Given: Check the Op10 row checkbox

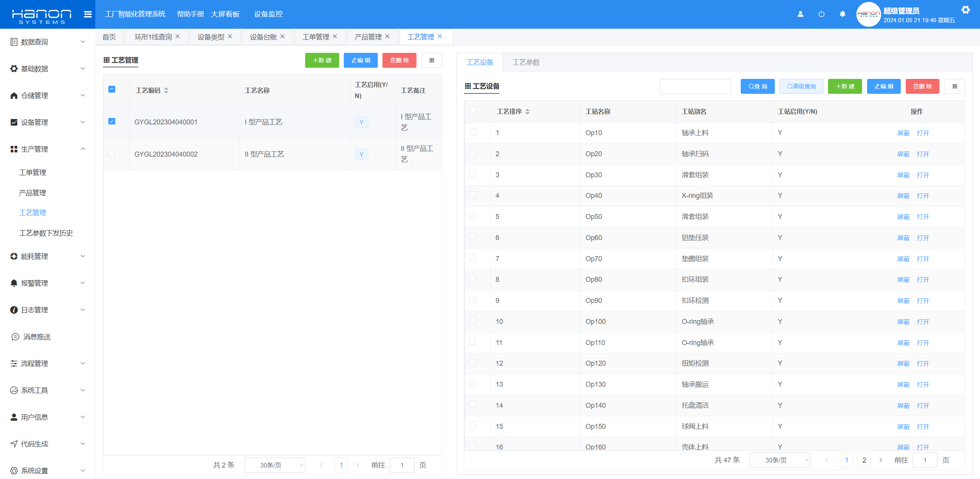Looking at the screenshot, I should pos(473,132).
